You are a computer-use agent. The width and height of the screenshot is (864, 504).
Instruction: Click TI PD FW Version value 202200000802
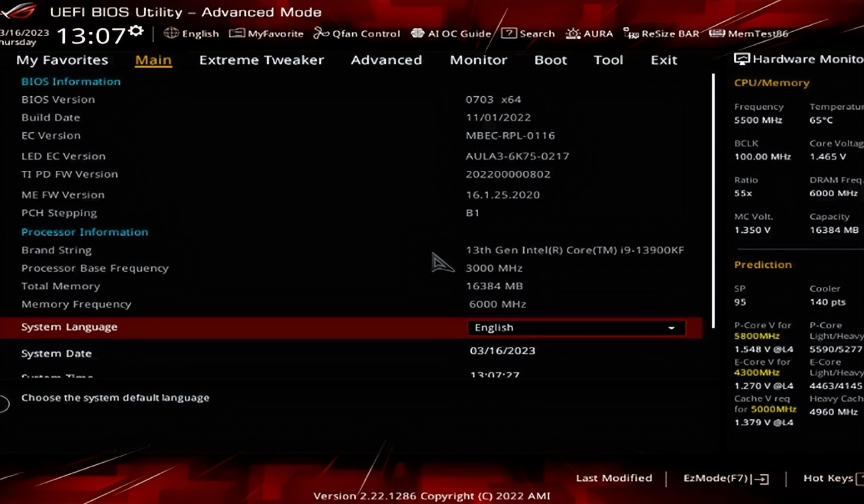[x=508, y=174]
